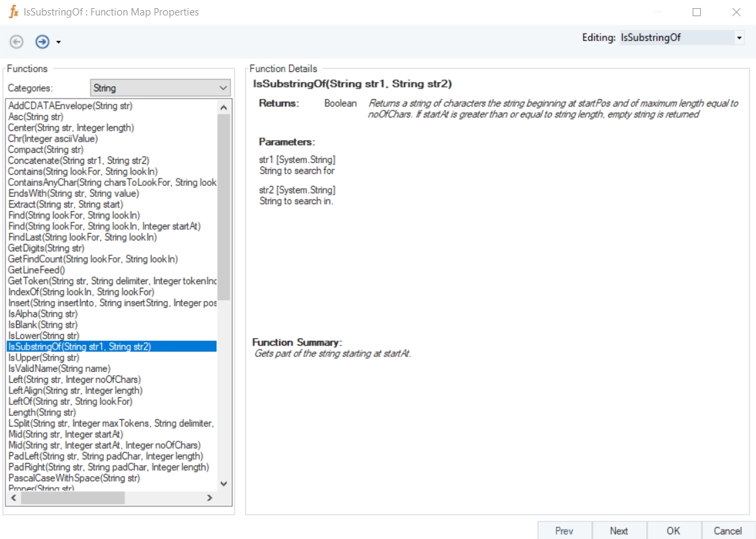Choose the GetLineFeed() function entry
Viewport: 756px width, 539px height.
click(x=36, y=270)
